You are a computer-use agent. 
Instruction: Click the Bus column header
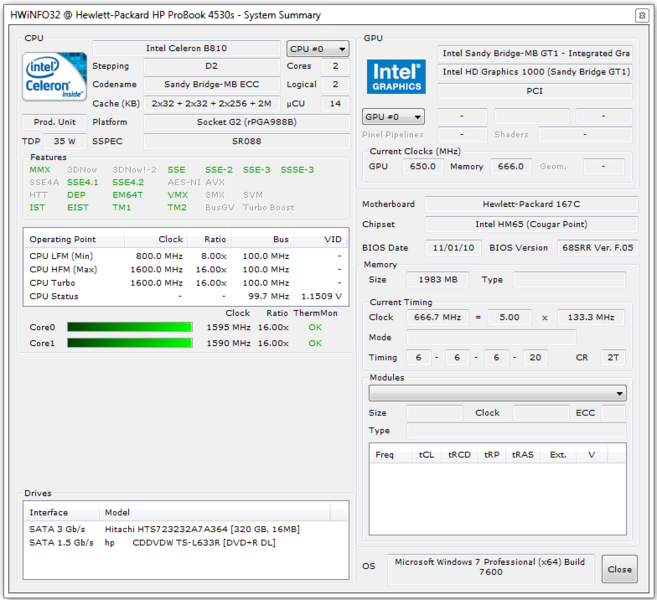tap(262, 239)
